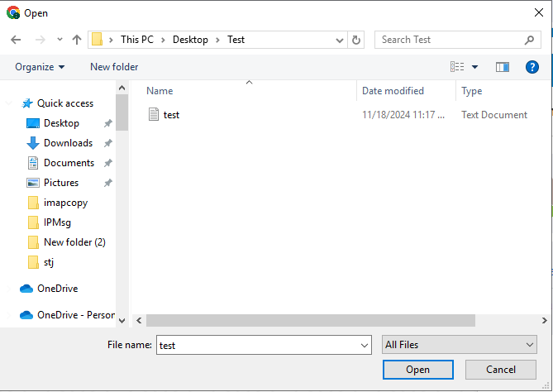Click sidebar scroll up arrow

tap(122, 88)
